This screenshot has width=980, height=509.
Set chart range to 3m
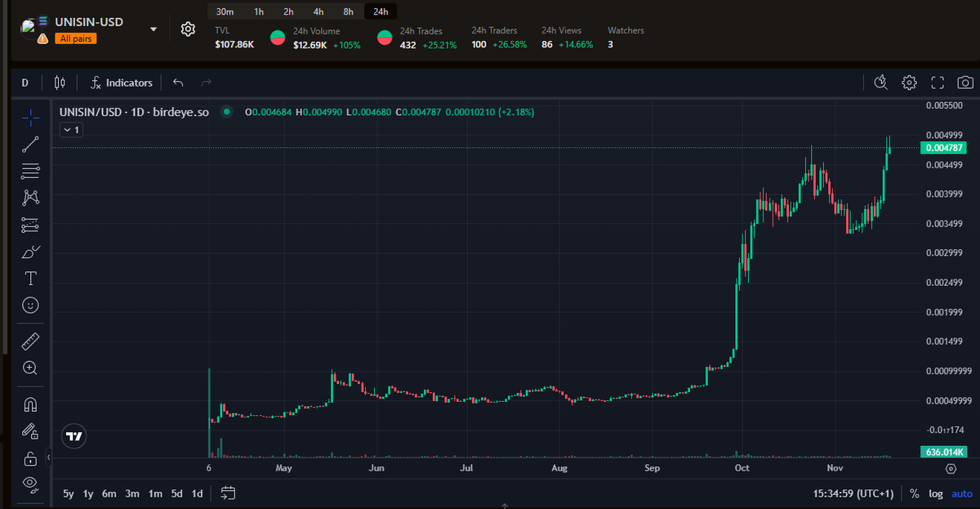[132, 493]
